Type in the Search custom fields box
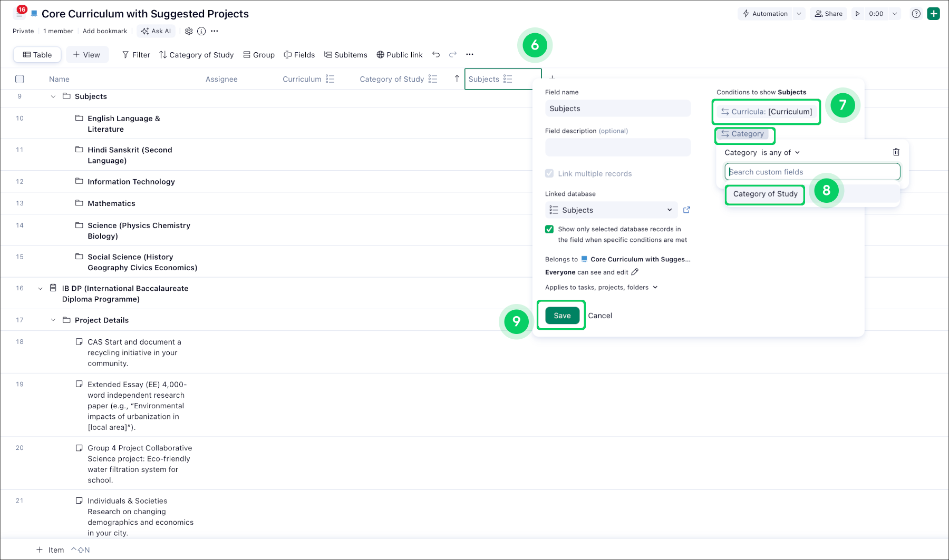The height and width of the screenshot is (560, 949). pyautogui.click(x=812, y=172)
